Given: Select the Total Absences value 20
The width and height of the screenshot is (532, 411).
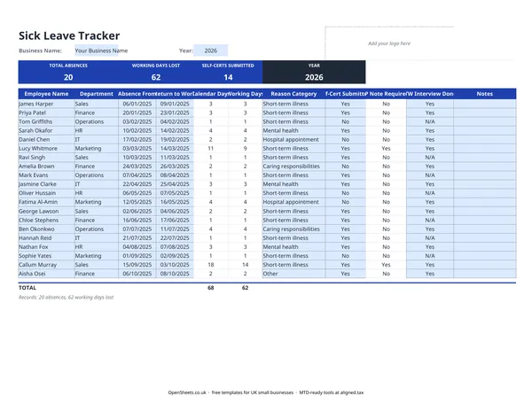Looking at the screenshot, I should (68, 77).
